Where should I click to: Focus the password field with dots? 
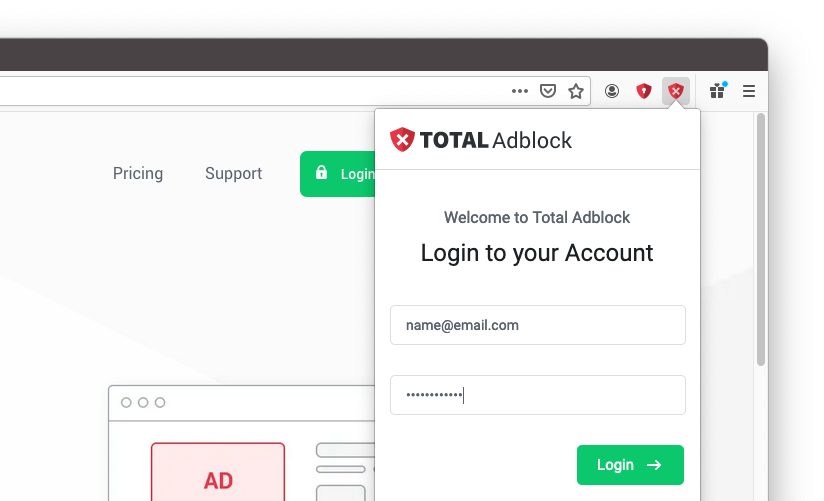click(538, 395)
